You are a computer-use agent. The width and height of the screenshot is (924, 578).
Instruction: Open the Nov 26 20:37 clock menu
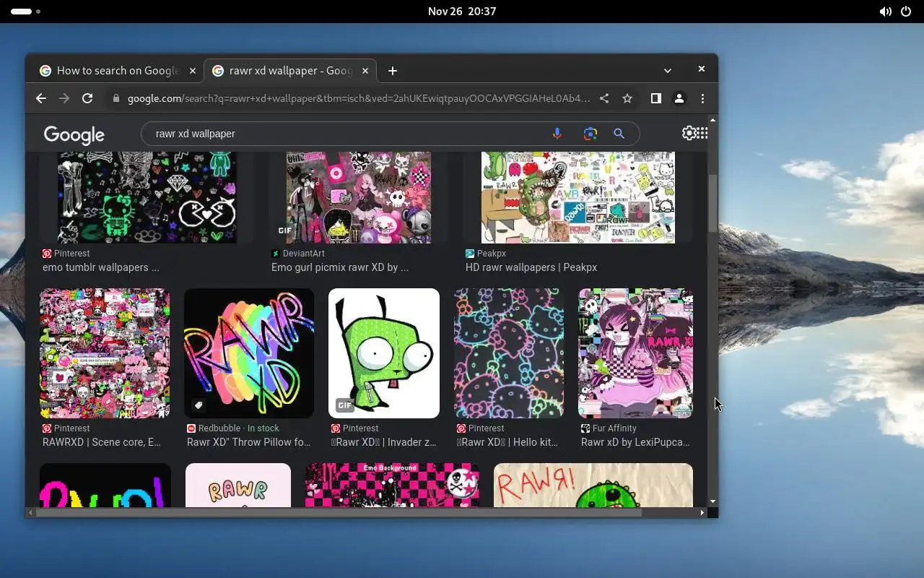pyautogui.click(x=462, y=12)
